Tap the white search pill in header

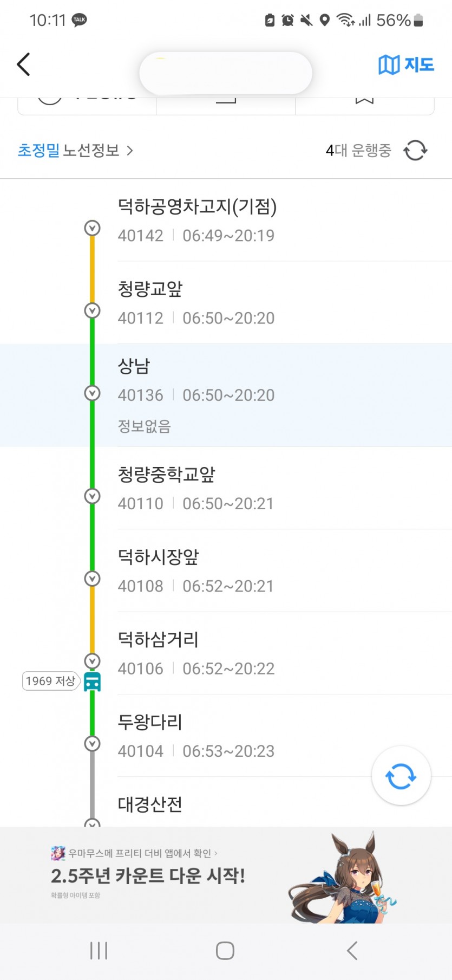225,73
